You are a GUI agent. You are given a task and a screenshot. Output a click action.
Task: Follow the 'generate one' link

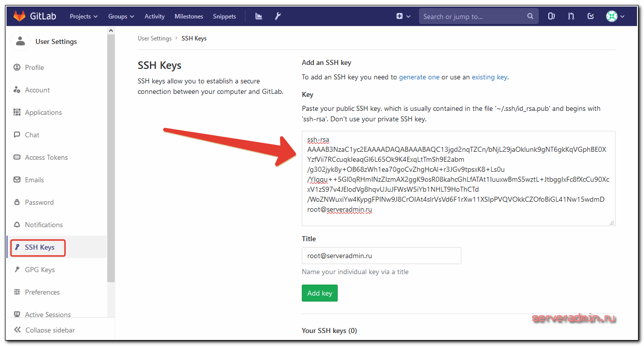pyautogui.click(x=419, y=77)
